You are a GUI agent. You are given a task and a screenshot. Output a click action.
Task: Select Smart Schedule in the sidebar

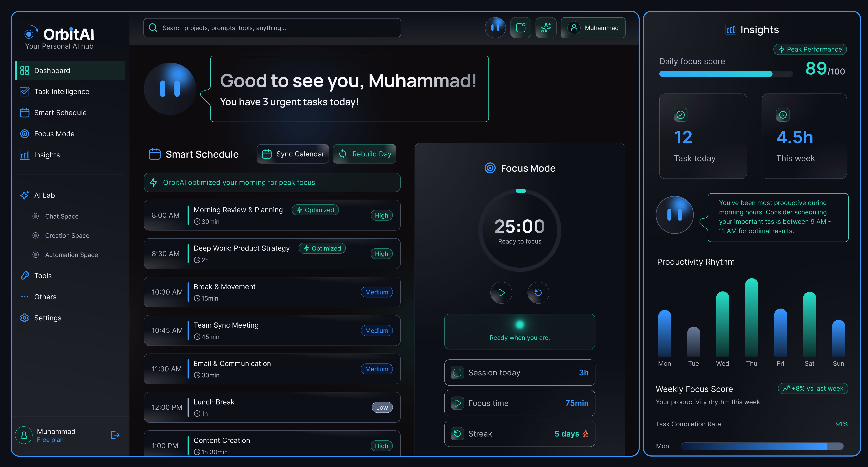tap(60, 113)
